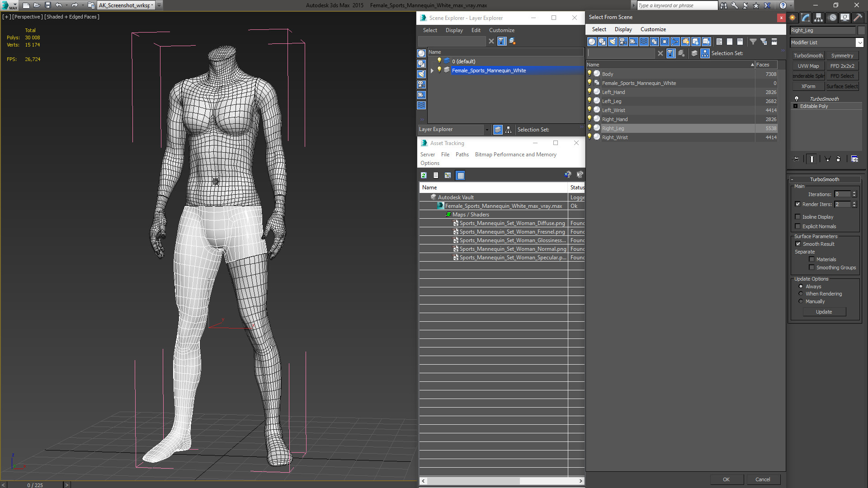Toggle Display Bone Objects in Select From Scene

tap(675, 42)
